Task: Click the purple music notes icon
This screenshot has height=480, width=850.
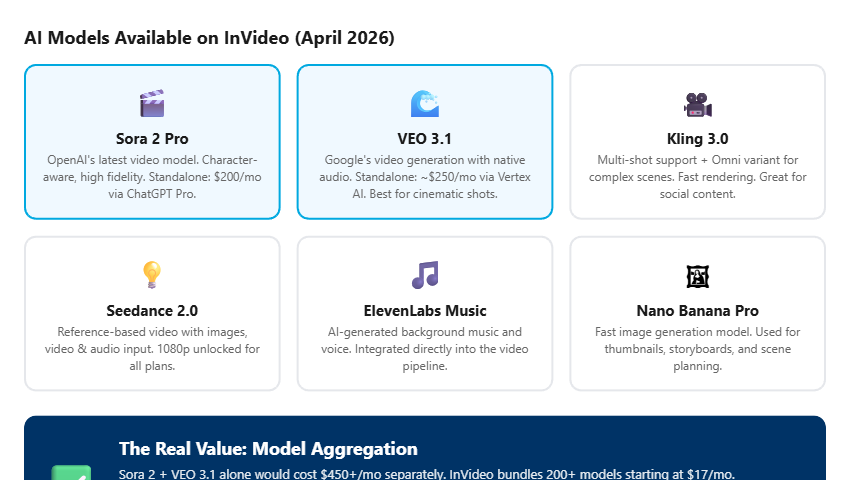Action: tap(424, 275)
